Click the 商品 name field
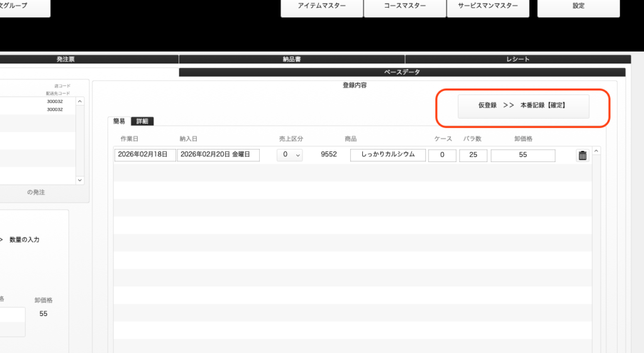 tap(388, 155)
